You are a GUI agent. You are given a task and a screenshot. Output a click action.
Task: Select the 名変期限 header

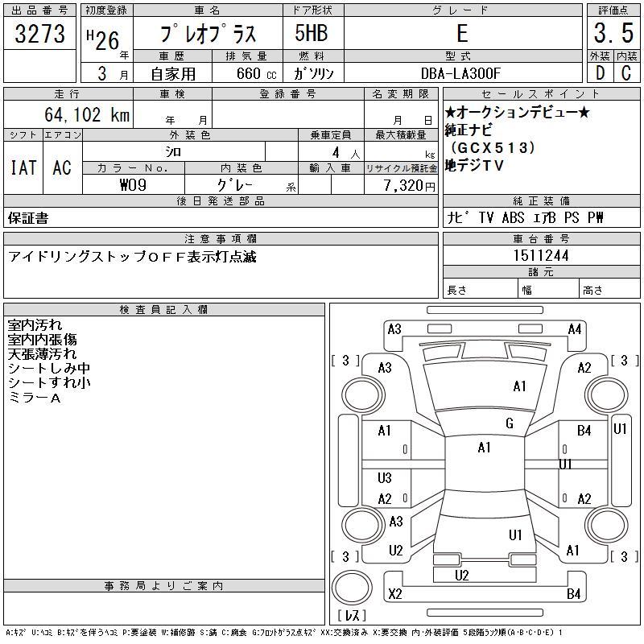click(x=401, y=94)
